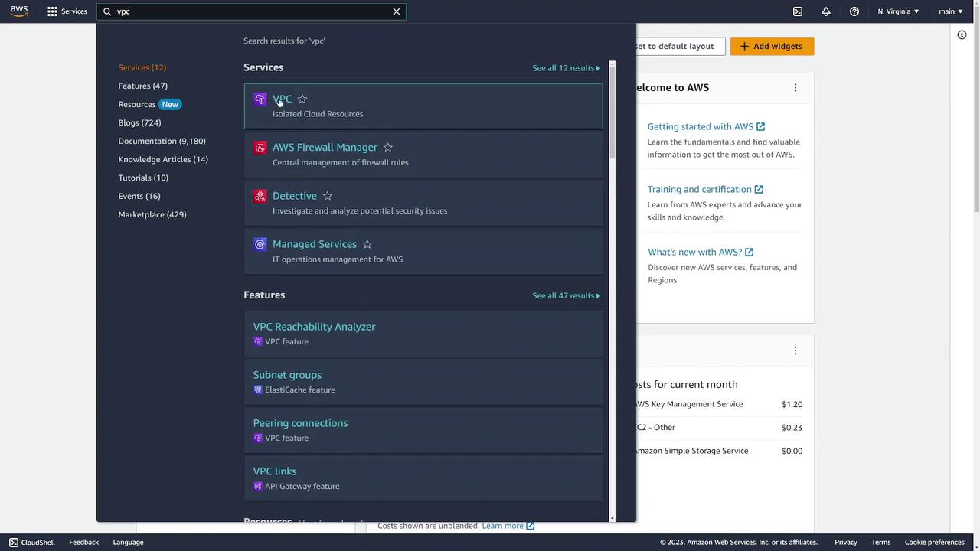Open Feedback in the footer
The width and height of the screenshot is (980, 551).
pyautogui.click(x=83, y=542)
